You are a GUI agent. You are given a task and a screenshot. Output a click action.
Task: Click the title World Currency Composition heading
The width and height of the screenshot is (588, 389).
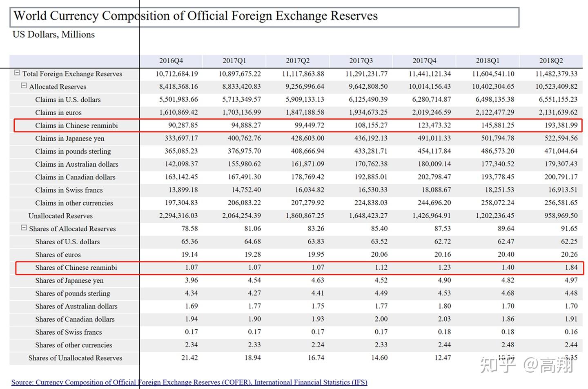[x=196, y=16]
